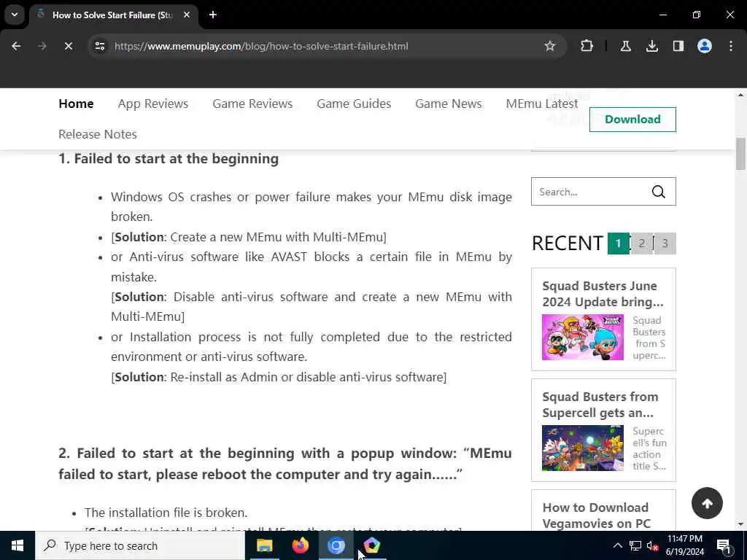The image size is (747, 560).
Task: Click heading '1. Failed to start at the beginning'
Action: pyautogui.click(x=169, y=158)
